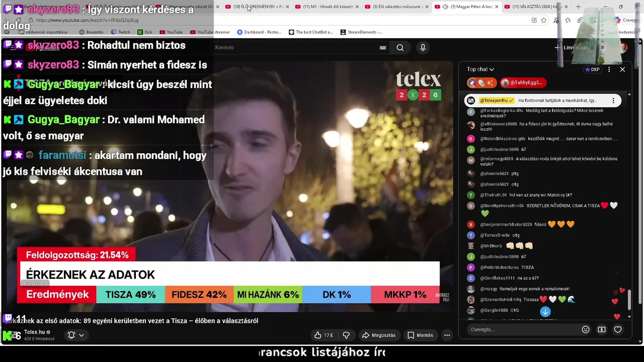Open the Twitch bookmark
Screen dimensions: 644x362
click(121, 32)
